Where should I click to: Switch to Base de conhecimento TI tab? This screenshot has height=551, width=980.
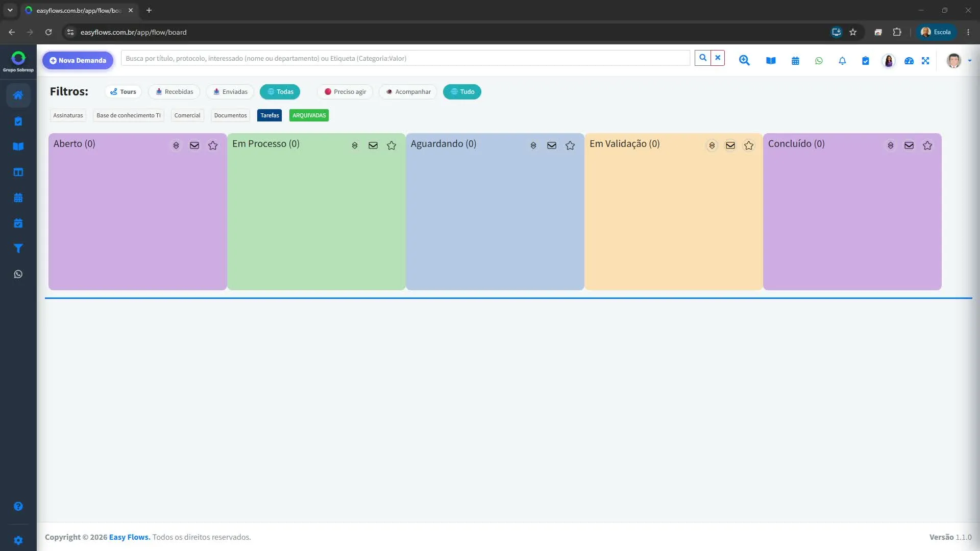coord(129,115)
